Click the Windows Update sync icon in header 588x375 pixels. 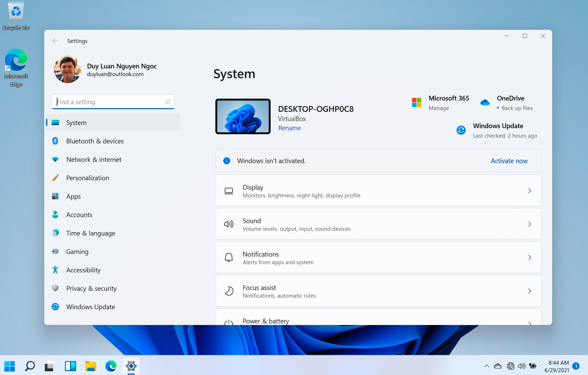[x=461, y=130]
